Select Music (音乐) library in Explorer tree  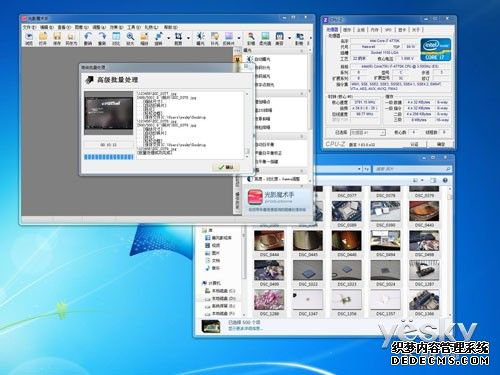(213, 268)
